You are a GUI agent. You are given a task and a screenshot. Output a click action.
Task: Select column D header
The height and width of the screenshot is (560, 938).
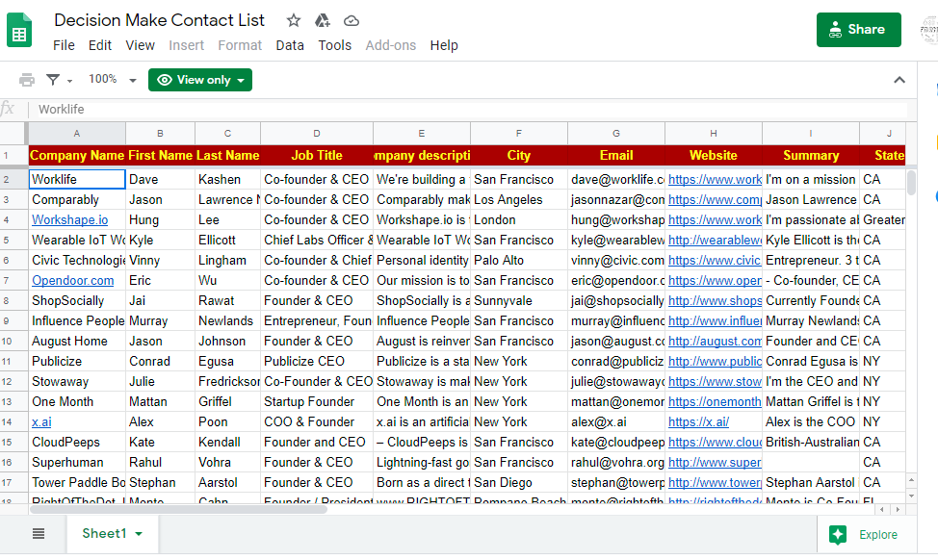[317, 133]
